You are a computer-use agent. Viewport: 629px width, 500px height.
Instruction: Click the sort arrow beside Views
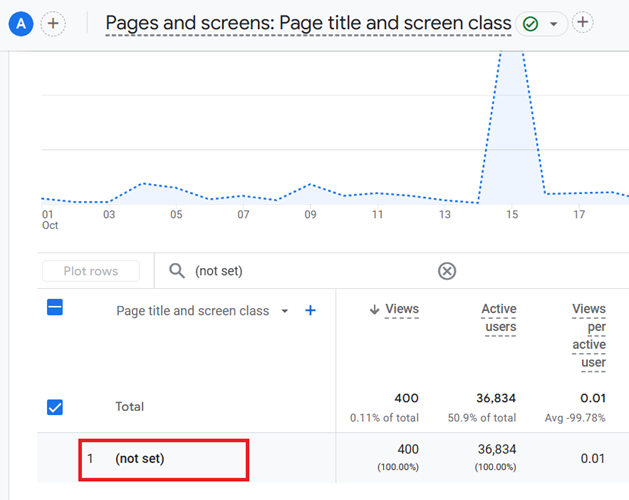(375, 310)
